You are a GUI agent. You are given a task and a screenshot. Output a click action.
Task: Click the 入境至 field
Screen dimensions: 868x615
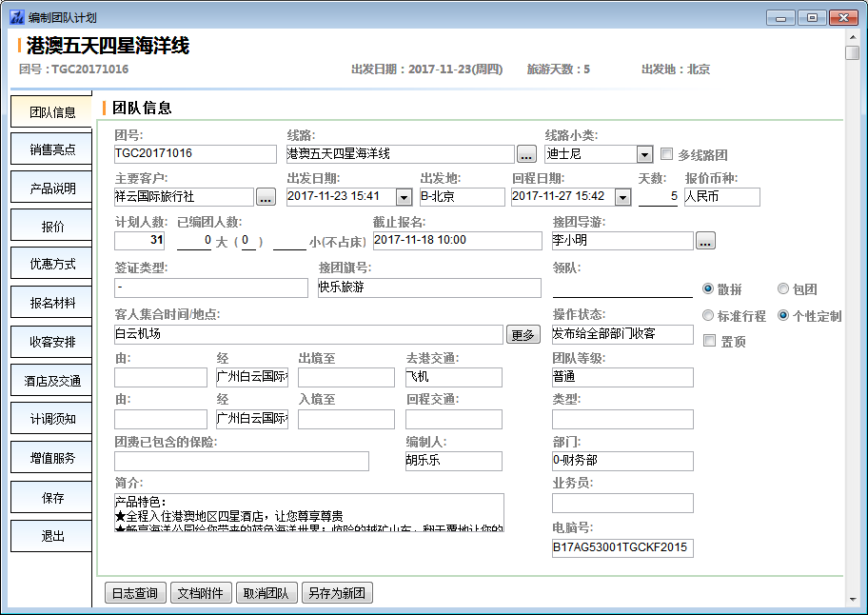pos(346,419)
